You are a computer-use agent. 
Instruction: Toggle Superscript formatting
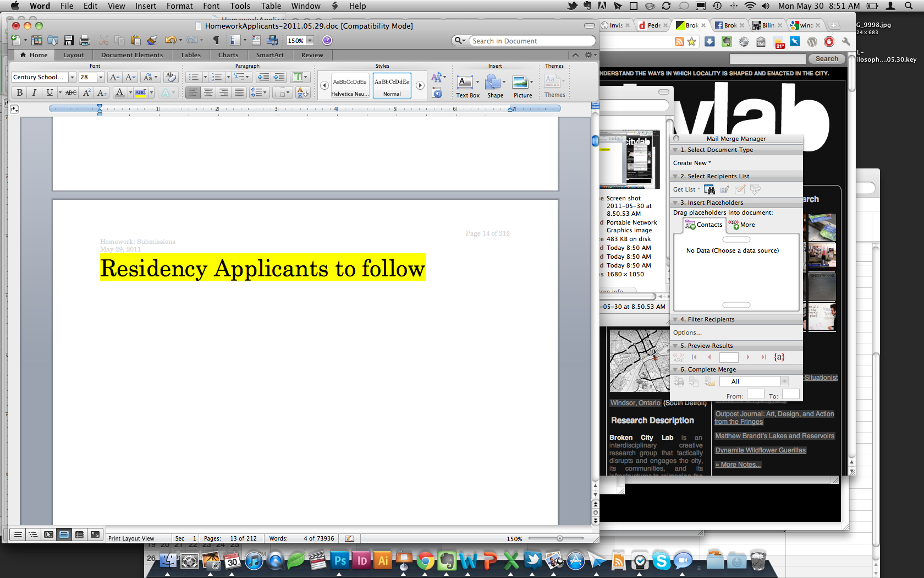(x=86, y=92)
